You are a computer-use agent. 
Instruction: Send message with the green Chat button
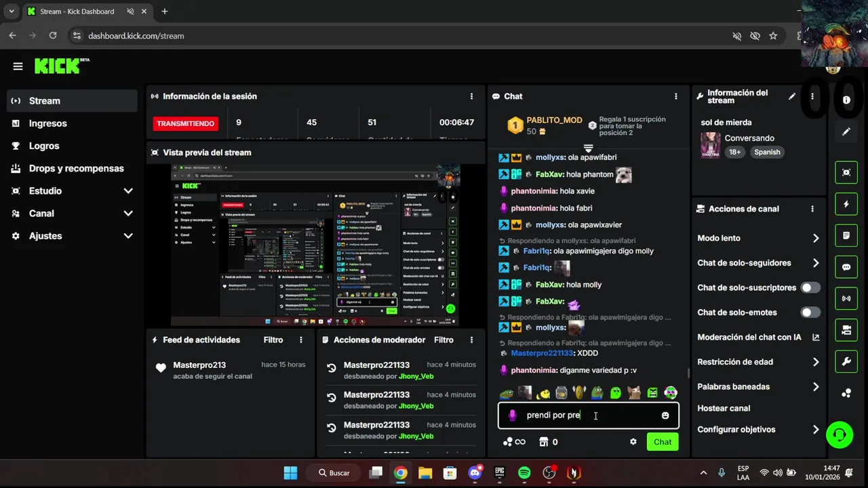tap(663, 442)
